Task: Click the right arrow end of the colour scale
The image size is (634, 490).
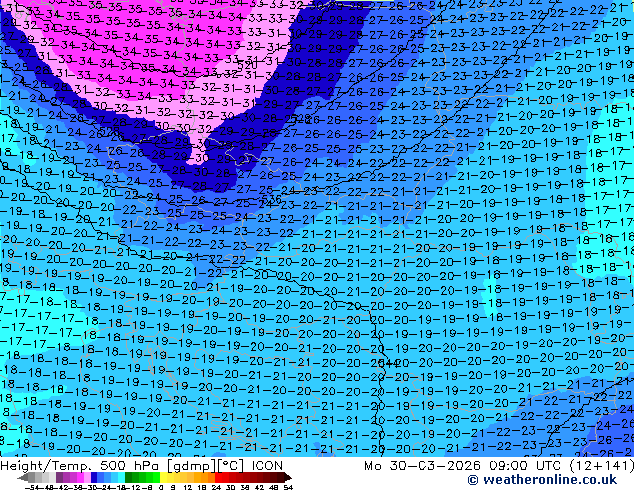Action: [288, 477]
